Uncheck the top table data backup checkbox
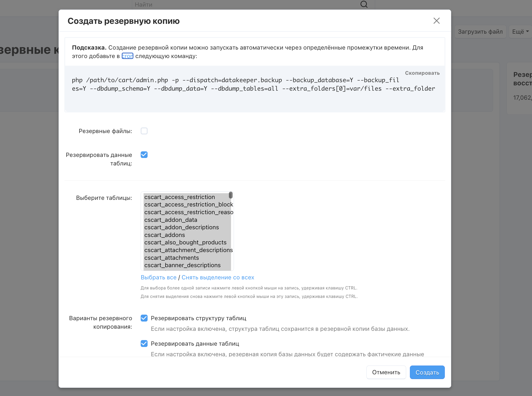This screenshot has height=396, width=532. coord(144,155)
